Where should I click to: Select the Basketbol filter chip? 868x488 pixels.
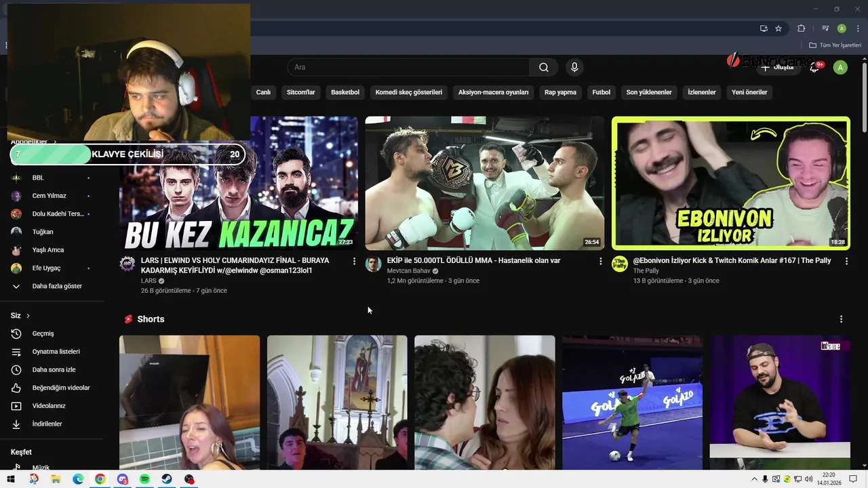point(345,92)
